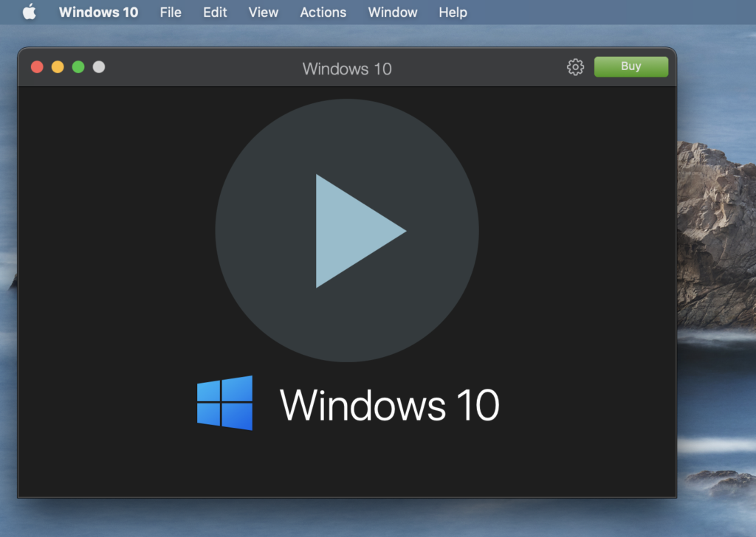
Task: Enter full screen with green button
Action: 78,67
